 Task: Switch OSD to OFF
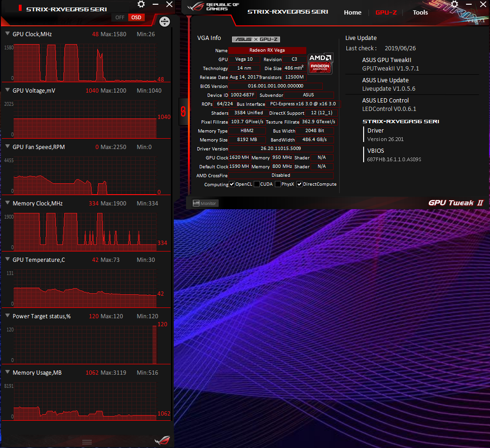tap(120, 17)
